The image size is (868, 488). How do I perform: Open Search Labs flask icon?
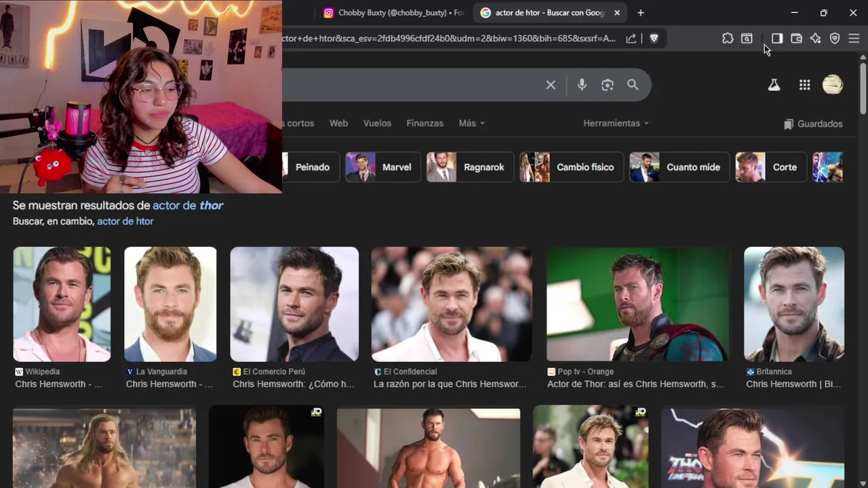[x=774, y=85]
